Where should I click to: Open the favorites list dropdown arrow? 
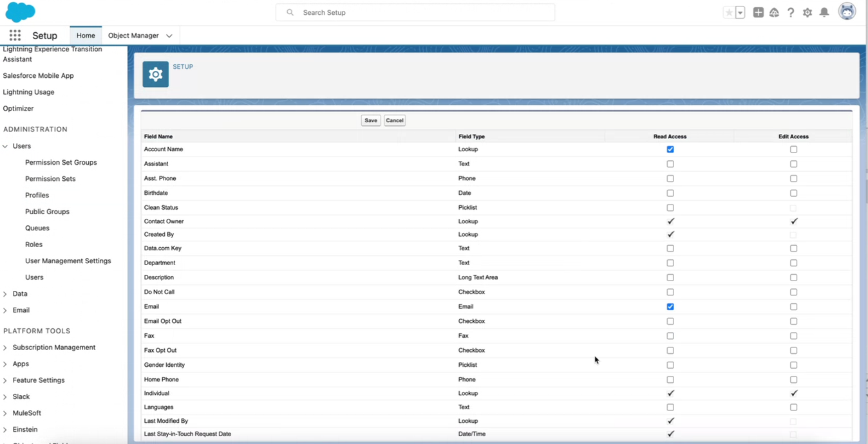741,13
